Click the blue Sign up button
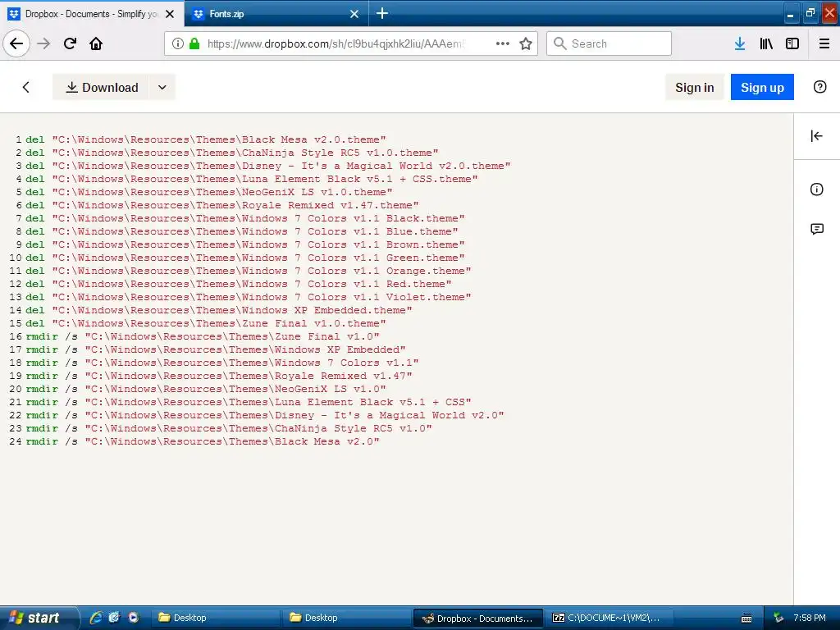 pyautogui.click(x=762, y=87)
